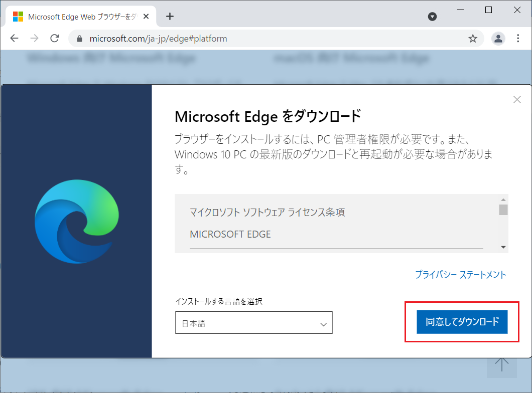Click the Edge logo image in dialog
The height and width of the screenshot is (393, 532).
coord(77,222)
